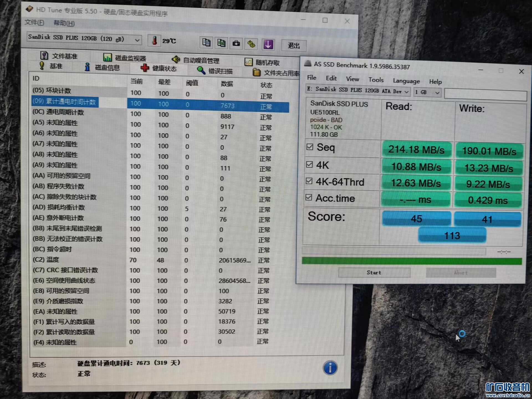Open the HD Tune options wrench icon

coord(251,44)
